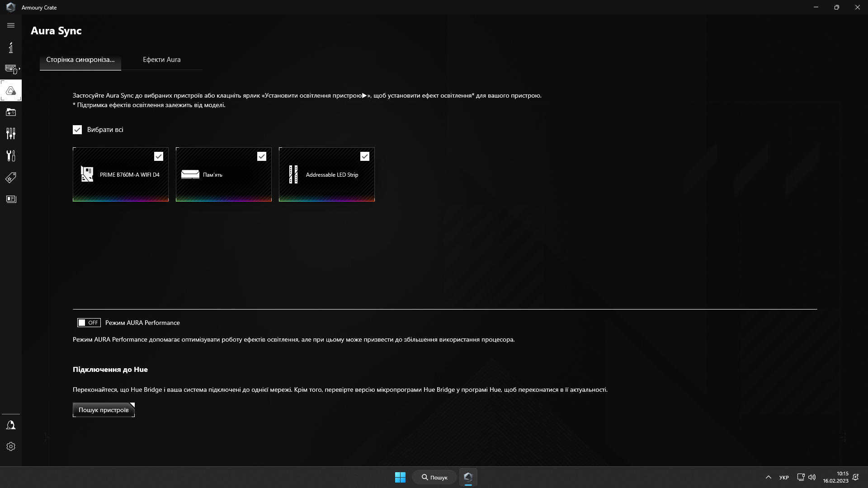
Task: Open the settings gear in sidebar
Action: (11, 446)
